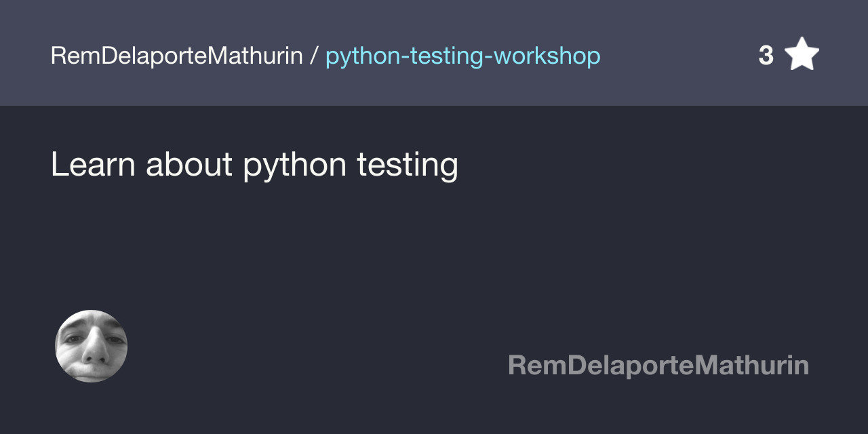868x434 pixels.
Task: Click the slash separator between owner and repo
Action: pos(314,56)
